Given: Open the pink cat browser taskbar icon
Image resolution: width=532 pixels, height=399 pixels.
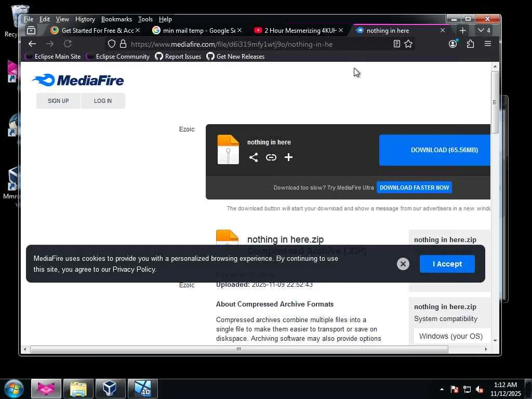Looking at the screenshot, I should (46, 389).
